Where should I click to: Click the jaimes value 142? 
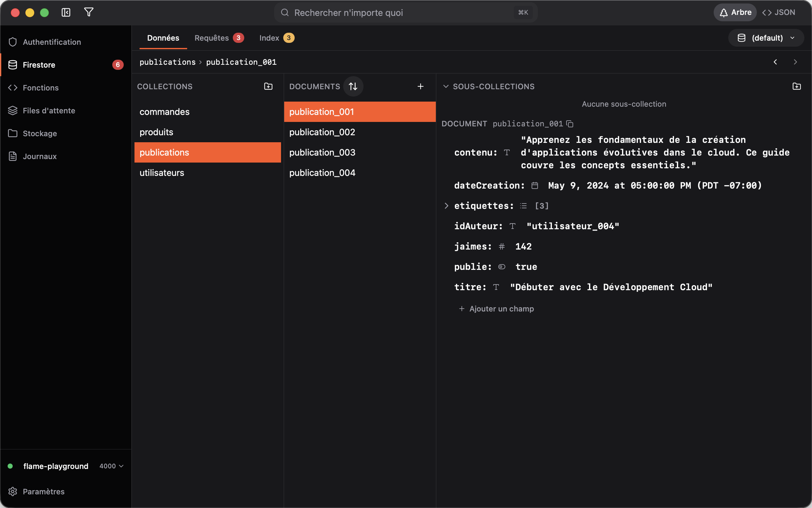pyautogui.click(x=523, y=247)
